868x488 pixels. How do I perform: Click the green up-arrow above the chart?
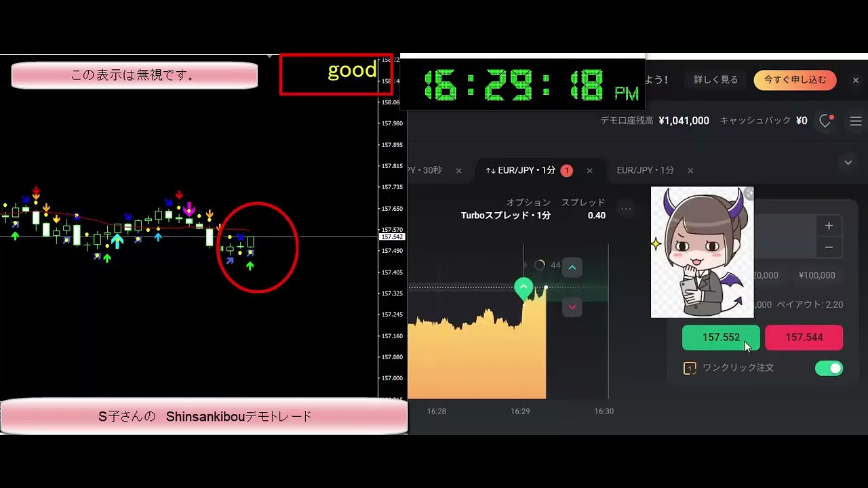tap(572, 268)
